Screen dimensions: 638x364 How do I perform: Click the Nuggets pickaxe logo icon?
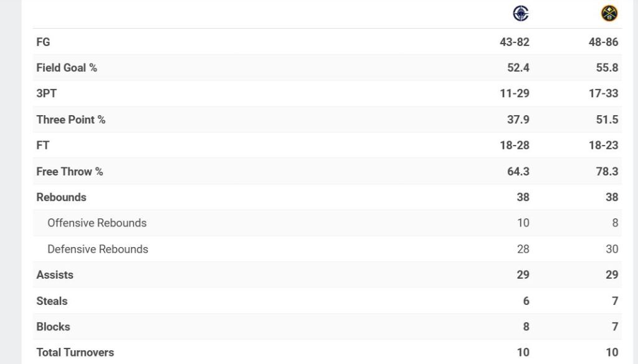click(x=609, y=13)
